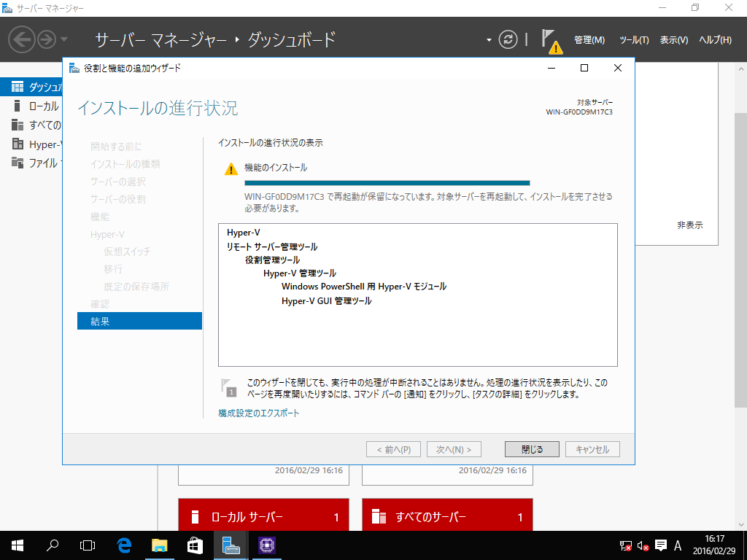
Task: Click the < 前へ(P) button
Action: point(393,449)
